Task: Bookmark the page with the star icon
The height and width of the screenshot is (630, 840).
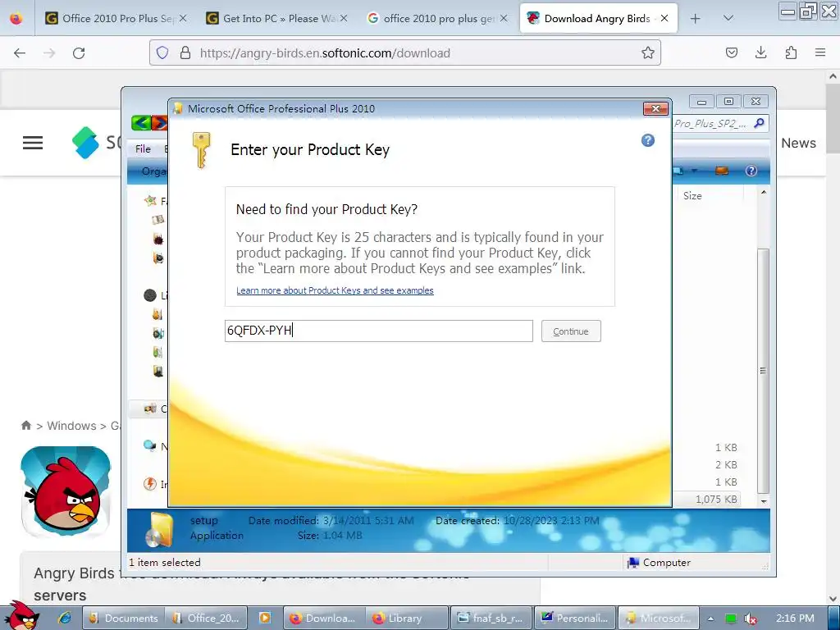Action: (x=648, y=52)
